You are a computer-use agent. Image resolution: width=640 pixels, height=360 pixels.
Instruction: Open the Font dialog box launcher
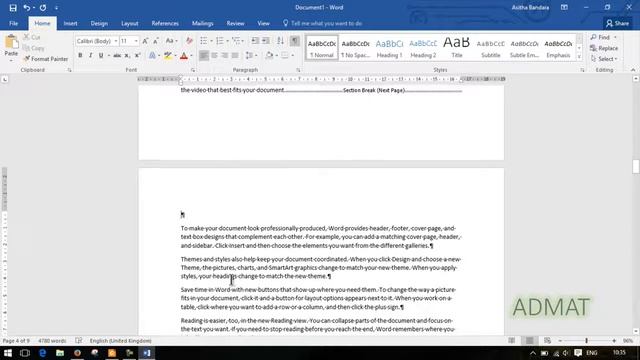point(193,70)
